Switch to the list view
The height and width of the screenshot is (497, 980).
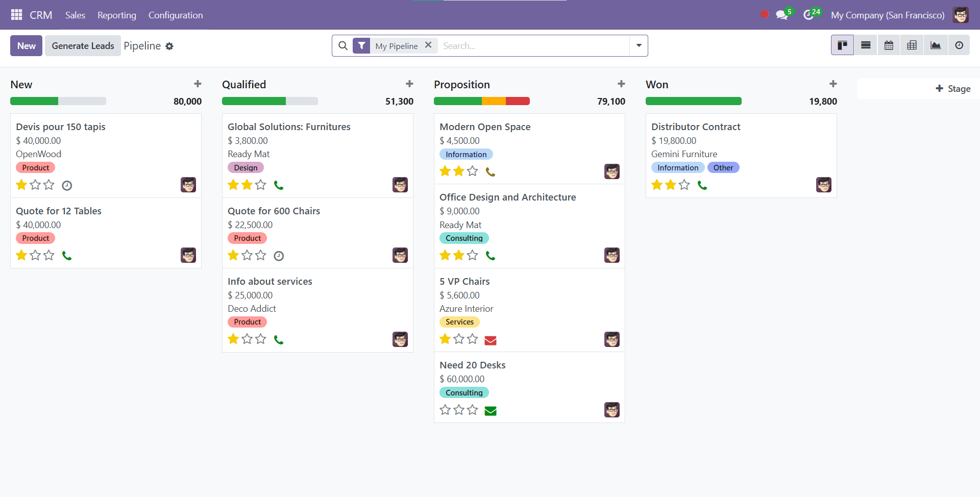[x=866, y=45]
